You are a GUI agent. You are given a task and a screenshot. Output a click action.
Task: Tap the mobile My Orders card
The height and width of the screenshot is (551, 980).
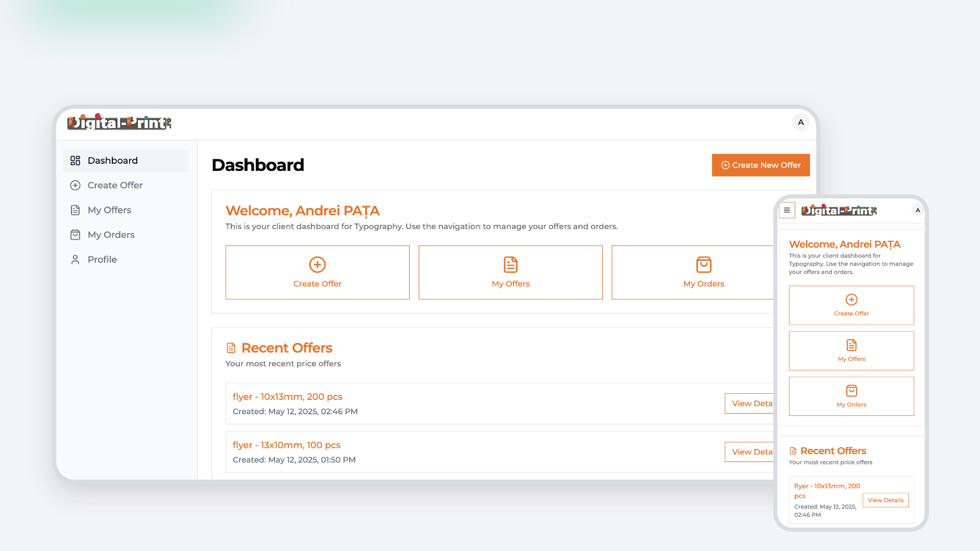851,396
